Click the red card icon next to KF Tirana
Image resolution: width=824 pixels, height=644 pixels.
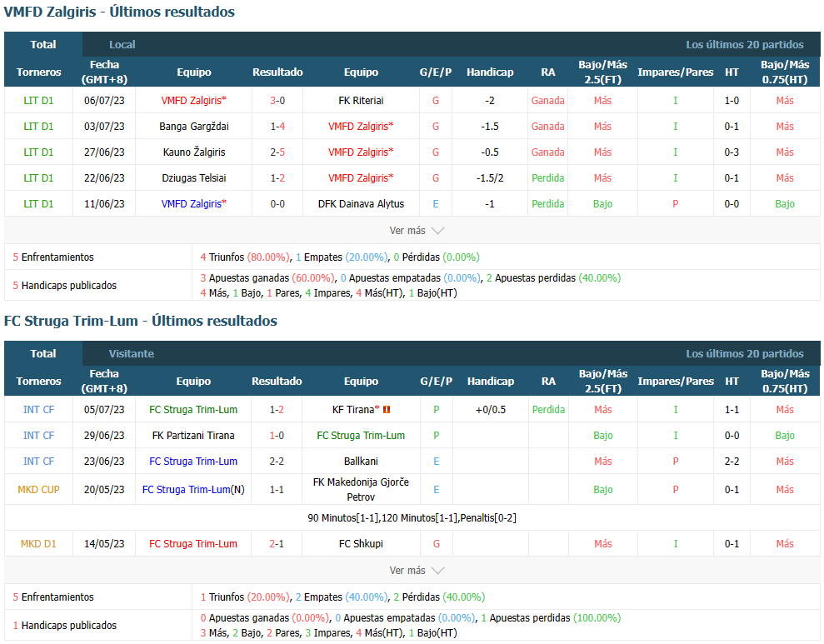click(x=387, y=410)
